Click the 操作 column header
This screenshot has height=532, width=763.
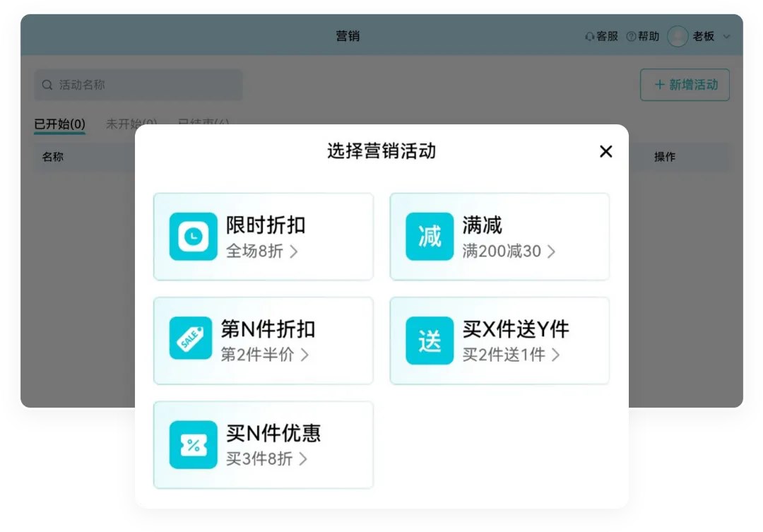coord(664,157)
